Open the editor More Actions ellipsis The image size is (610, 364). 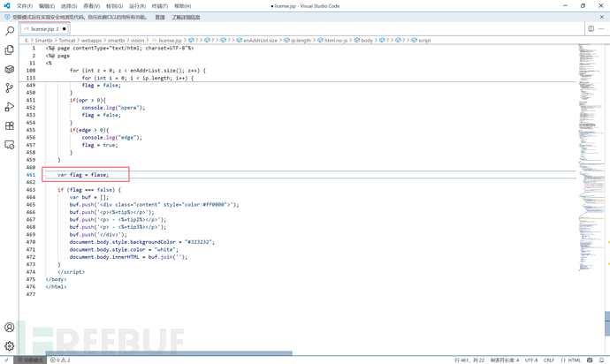(601, 29)
